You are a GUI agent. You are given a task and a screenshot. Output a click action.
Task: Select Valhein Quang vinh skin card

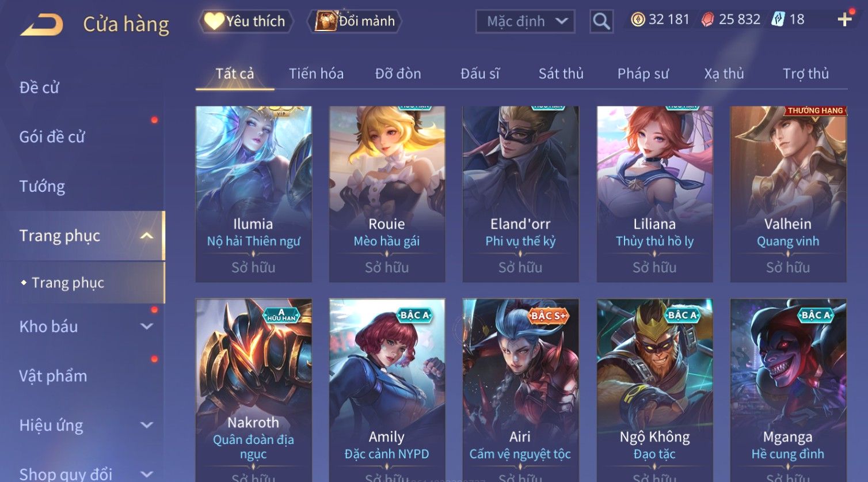click(788, 194)
